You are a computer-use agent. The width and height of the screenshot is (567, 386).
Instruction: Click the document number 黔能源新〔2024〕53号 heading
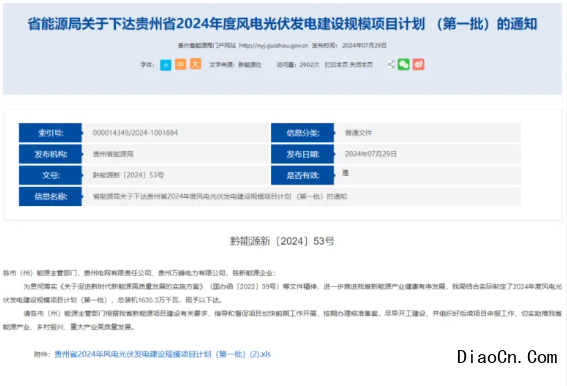pos(282,241)
